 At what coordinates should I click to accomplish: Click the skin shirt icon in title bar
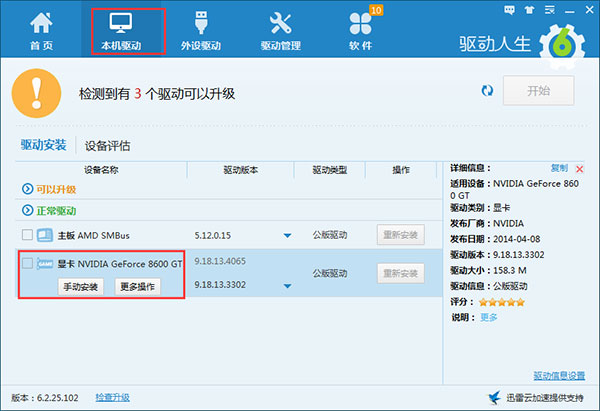click(x=530, y=10)
